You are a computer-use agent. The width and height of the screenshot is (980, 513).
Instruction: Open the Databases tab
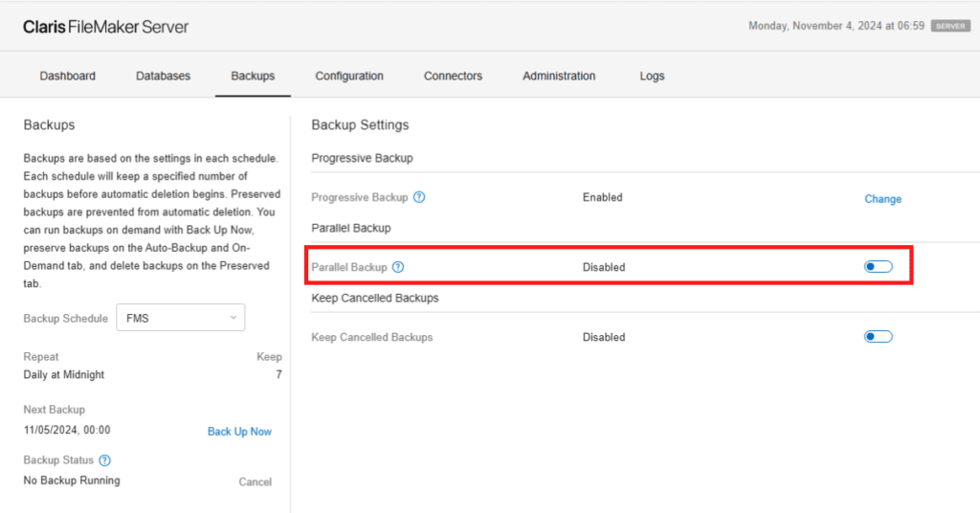(x=163, y=76)
